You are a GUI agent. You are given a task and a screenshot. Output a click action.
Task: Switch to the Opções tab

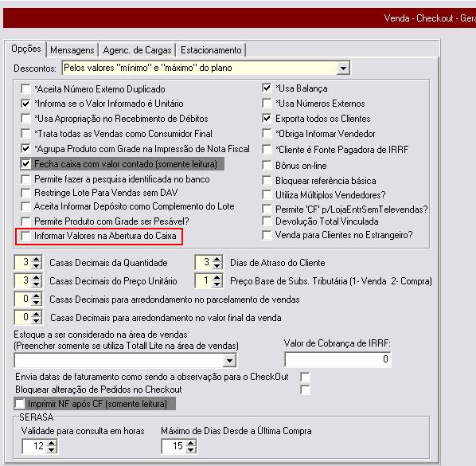pyautogui.click(x=26, y=49)
